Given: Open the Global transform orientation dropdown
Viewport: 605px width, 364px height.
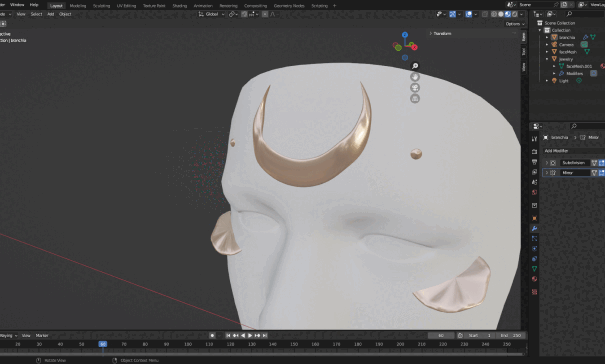Looking at the screenshot, I should [211, 14].
